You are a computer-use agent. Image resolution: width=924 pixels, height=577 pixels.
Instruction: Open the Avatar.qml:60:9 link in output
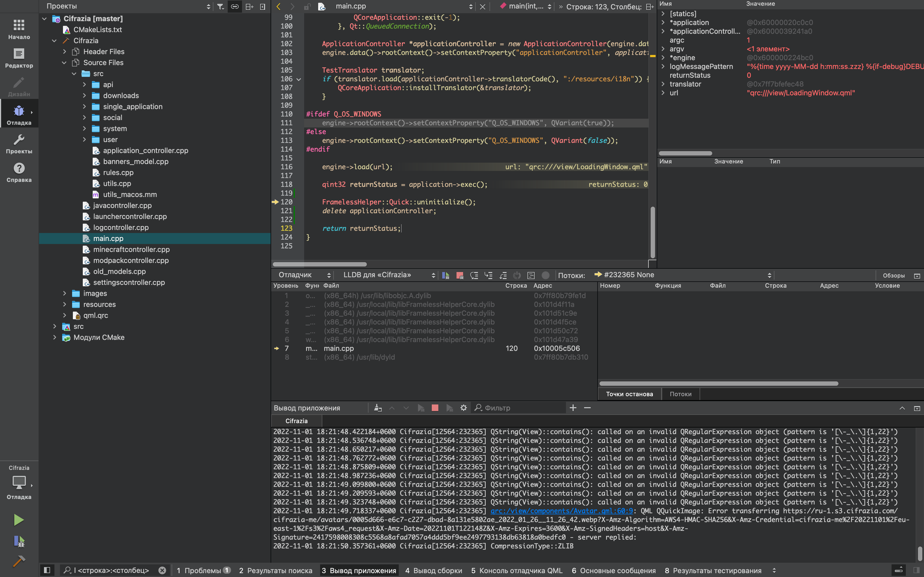(561, 511)
